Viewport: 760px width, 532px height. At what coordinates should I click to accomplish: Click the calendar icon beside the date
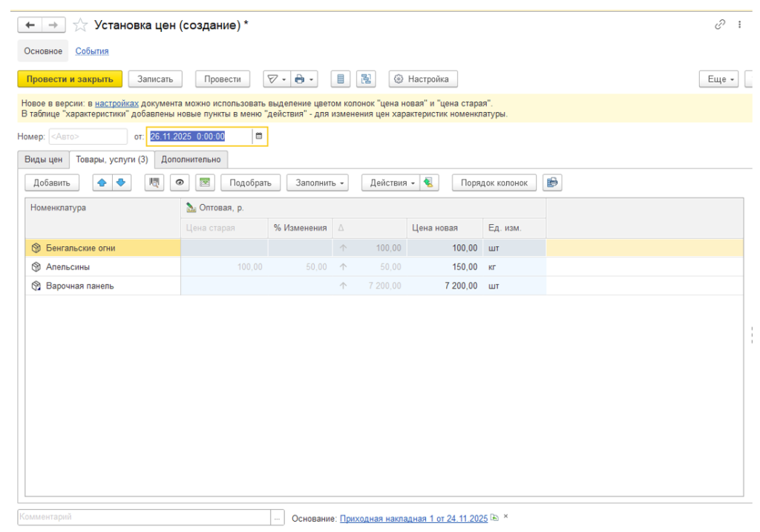(259, 137)
